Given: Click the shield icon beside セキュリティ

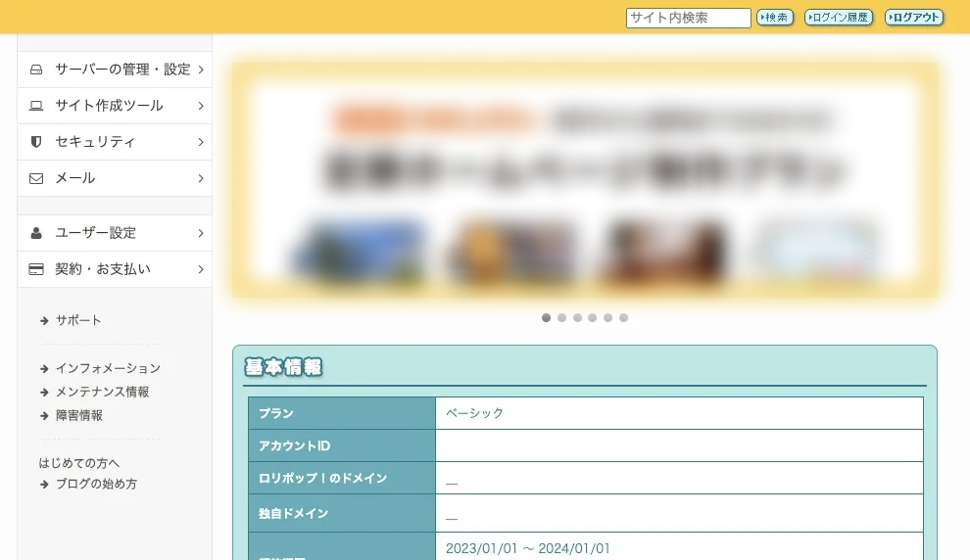Looking at the screenshot, I should coord(36,142).
